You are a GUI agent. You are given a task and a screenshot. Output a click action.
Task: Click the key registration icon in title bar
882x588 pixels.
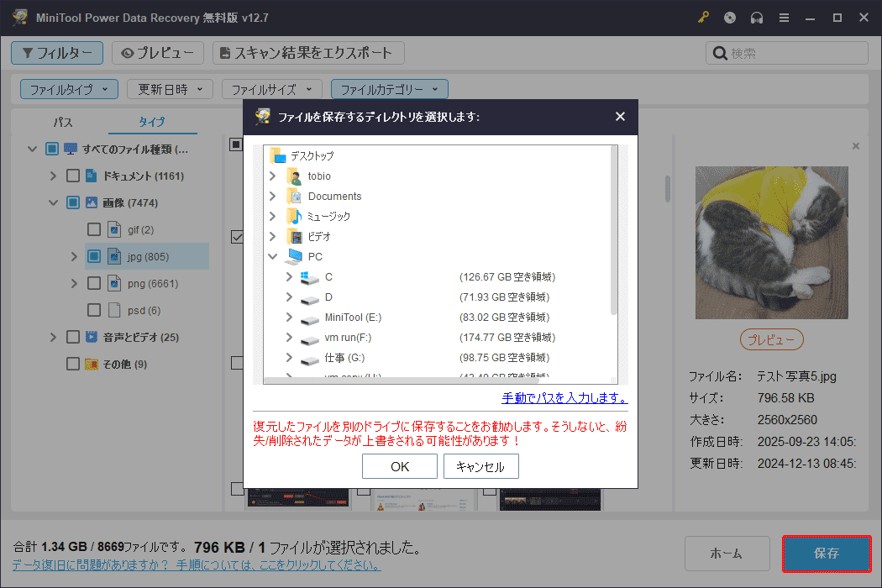pyautogui.click(x=703, y=17)
